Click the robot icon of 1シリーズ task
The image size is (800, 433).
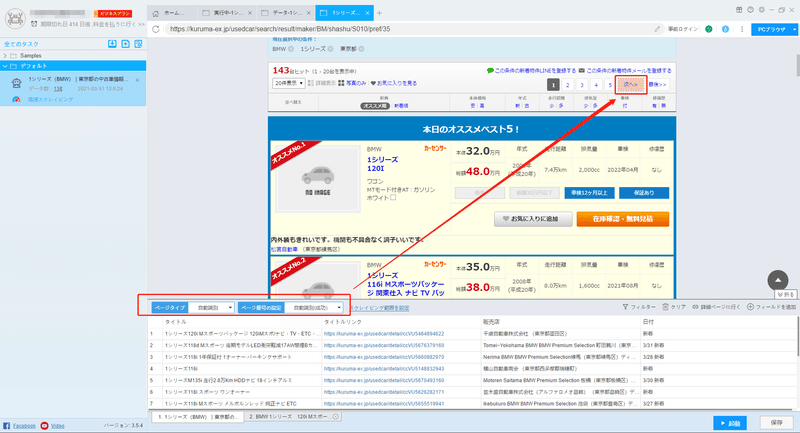pyautogui.click(x=16, y=84)
